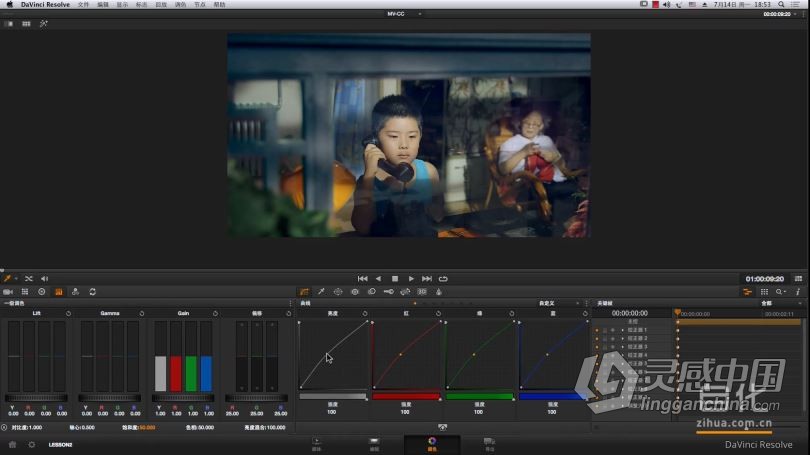Open the Key palette
810x455 pixels.
pos(388,292)
